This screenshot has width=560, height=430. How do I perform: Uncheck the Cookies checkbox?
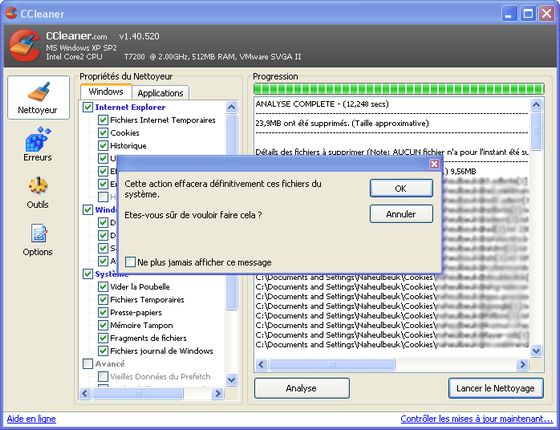point(103,133)
